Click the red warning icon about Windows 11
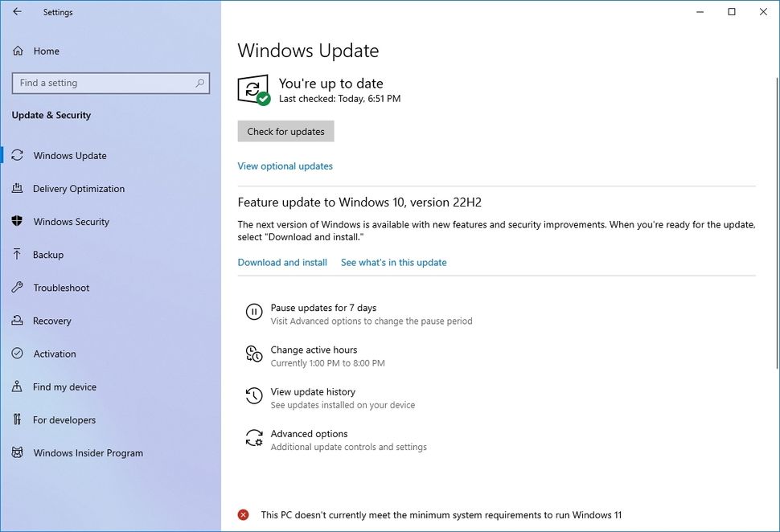780x532 pixels. (243, 514)
